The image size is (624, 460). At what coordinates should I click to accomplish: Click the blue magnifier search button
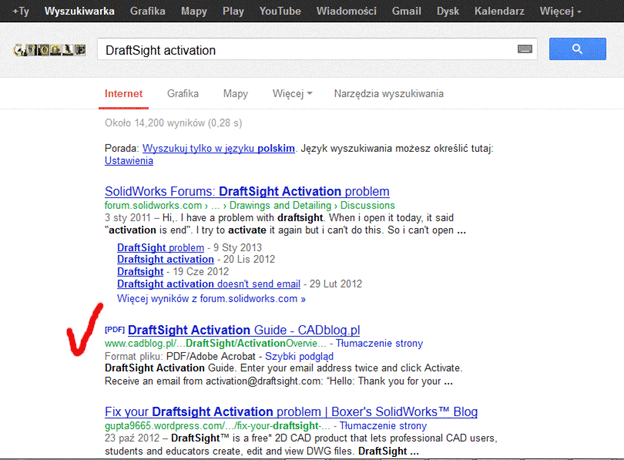(x=577, y=49)
